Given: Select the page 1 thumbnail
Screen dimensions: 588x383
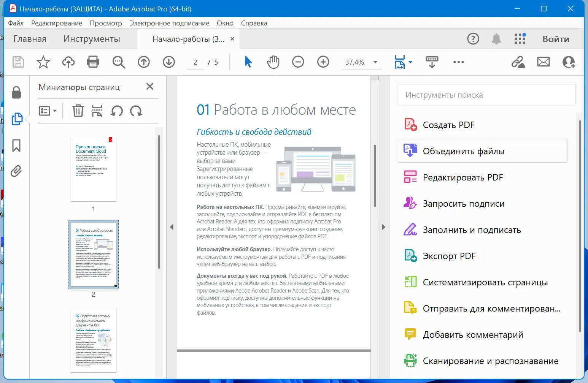Looking at the screenshot, I should tap(94, 169).
